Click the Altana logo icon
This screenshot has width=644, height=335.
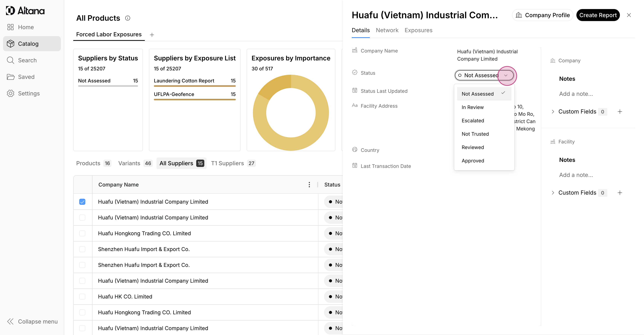[11, 11]
